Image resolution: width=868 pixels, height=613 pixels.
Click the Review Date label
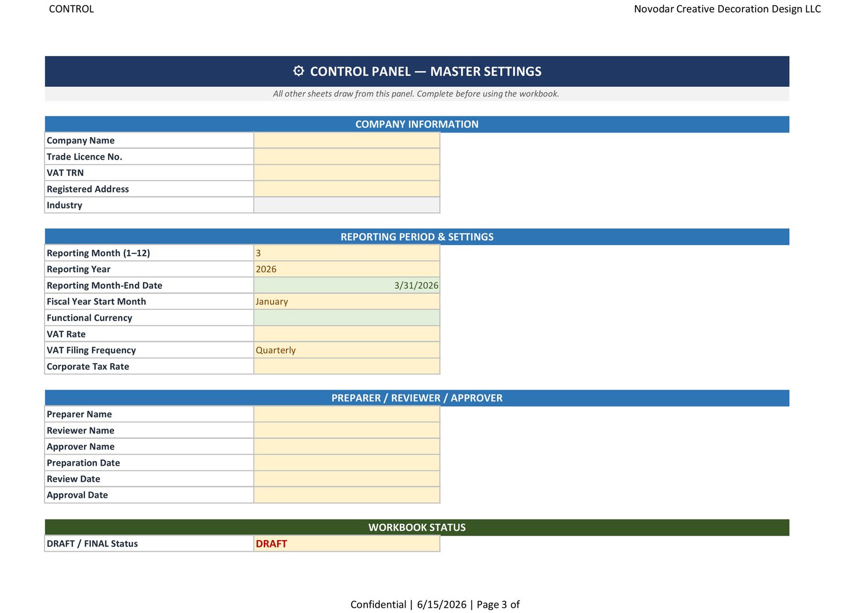click(x=73, y=479)
